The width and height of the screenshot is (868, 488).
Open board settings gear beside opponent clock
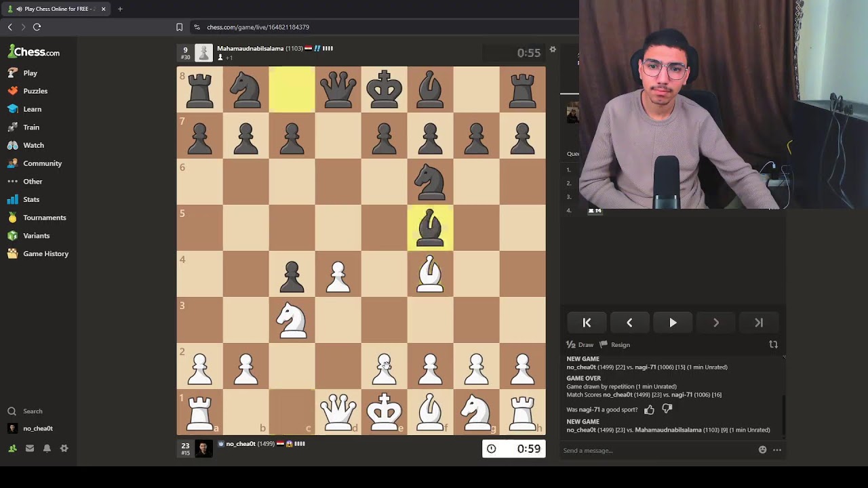[553, 49]
